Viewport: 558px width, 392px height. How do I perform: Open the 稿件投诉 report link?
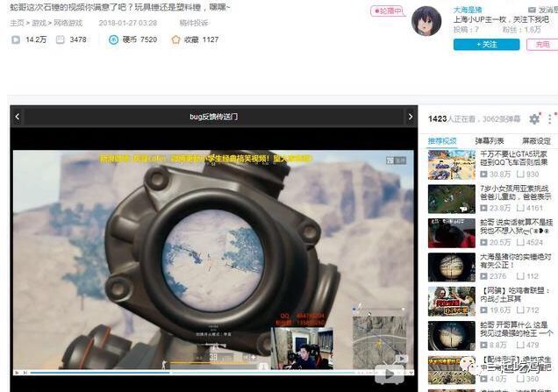194,23
